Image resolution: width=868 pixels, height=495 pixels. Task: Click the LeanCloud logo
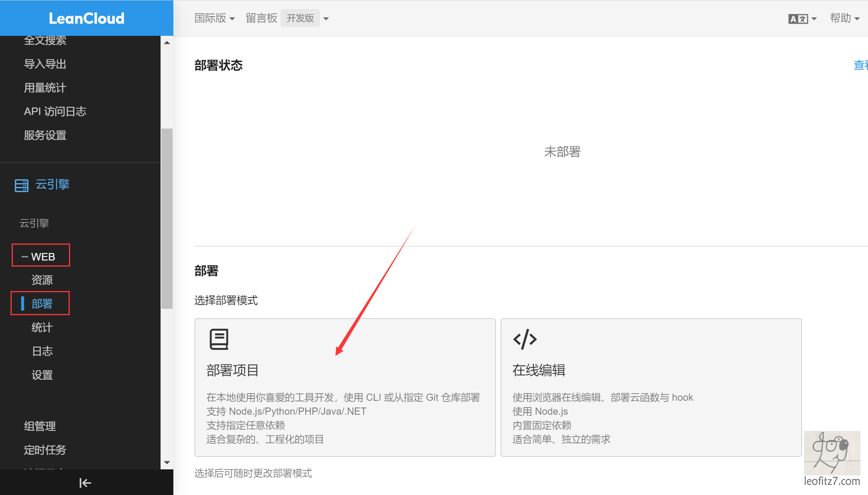point(86,18)
